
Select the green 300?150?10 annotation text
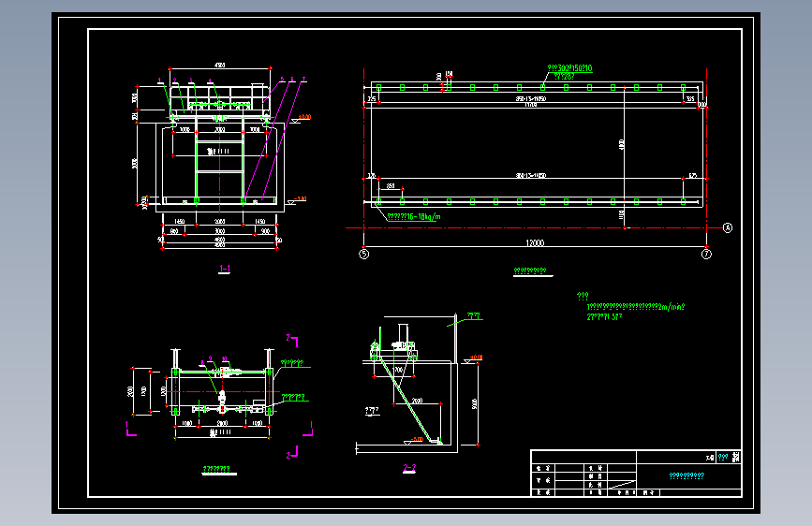[x=569, y=67]
